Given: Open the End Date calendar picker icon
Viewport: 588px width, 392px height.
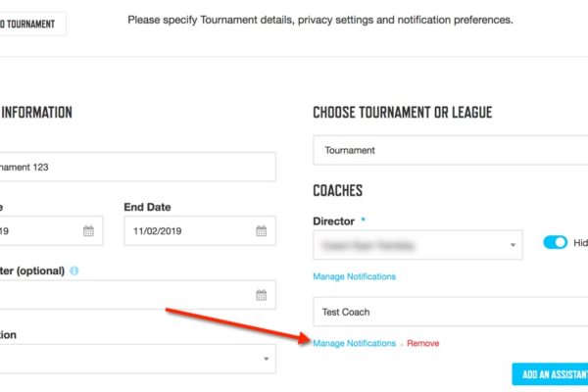Looking at the screenshot, I should pyautogui.click(x=262, y=231).
